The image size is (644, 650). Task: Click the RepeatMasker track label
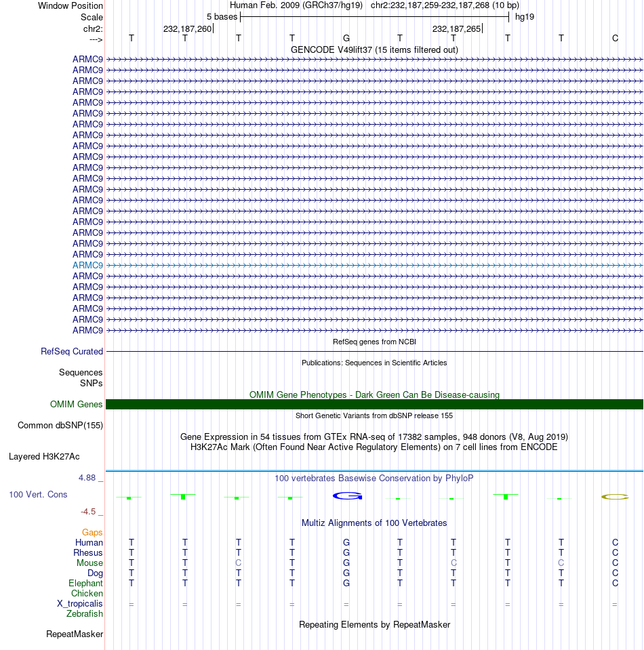75,634
